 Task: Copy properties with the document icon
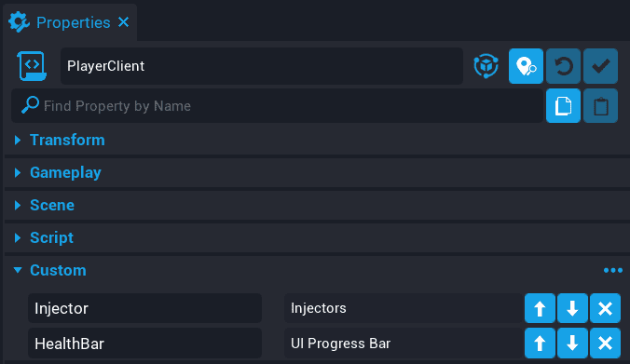(563, 106)
